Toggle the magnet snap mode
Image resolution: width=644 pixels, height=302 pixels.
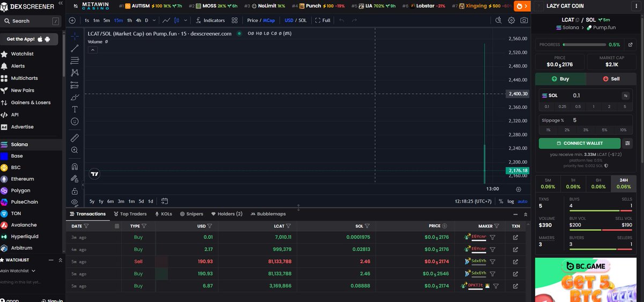click(75, 166)
